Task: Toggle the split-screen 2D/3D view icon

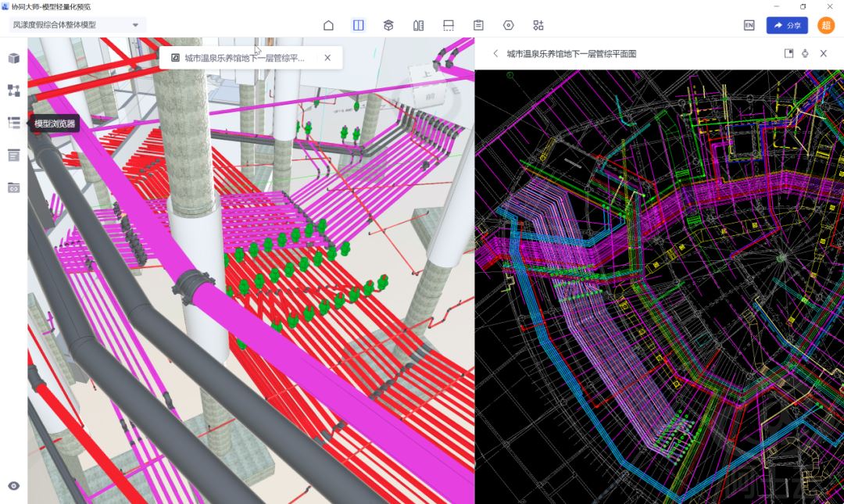Action: coord(358,25)
